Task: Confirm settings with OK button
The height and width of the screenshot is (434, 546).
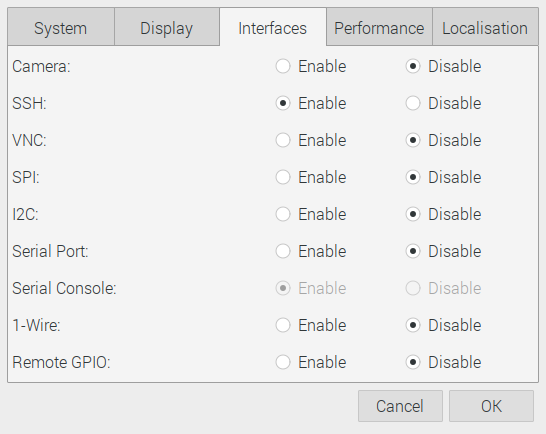Action: [491, 406]
